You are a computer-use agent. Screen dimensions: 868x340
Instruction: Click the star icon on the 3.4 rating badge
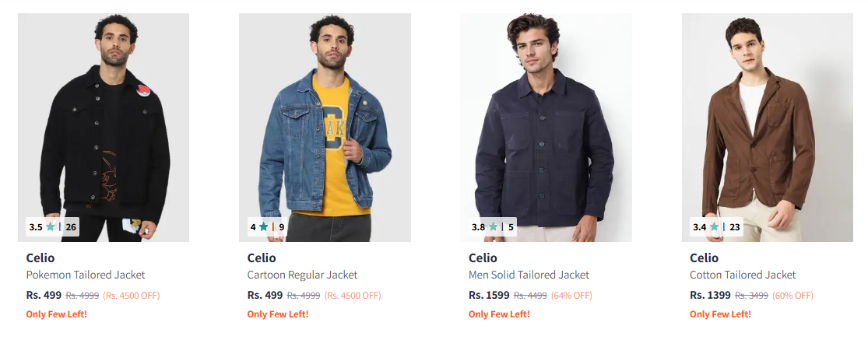point(714,227)
